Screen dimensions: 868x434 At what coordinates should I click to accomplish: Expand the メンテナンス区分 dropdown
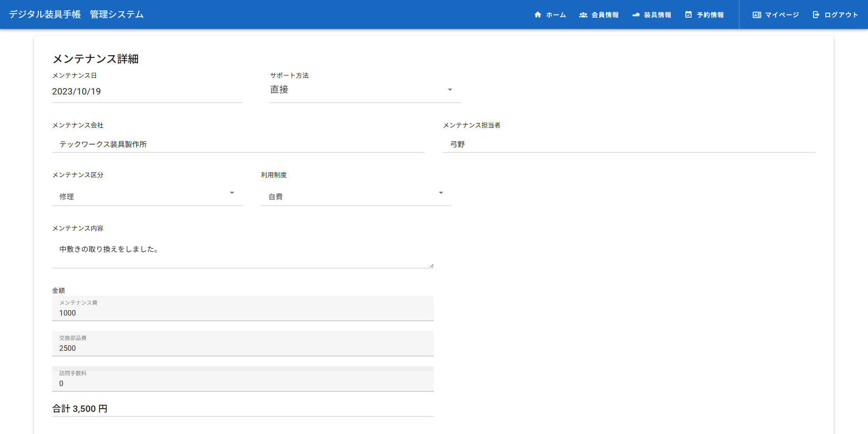(232, 193)
